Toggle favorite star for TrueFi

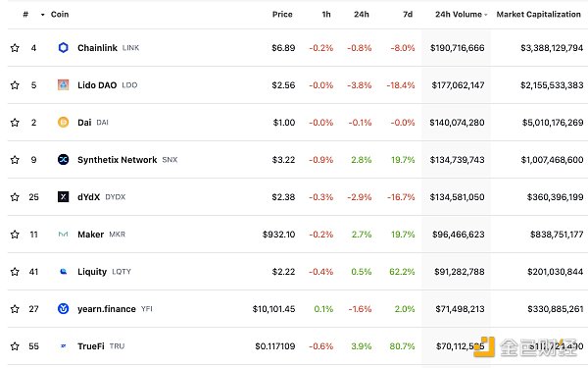point(15,346)
